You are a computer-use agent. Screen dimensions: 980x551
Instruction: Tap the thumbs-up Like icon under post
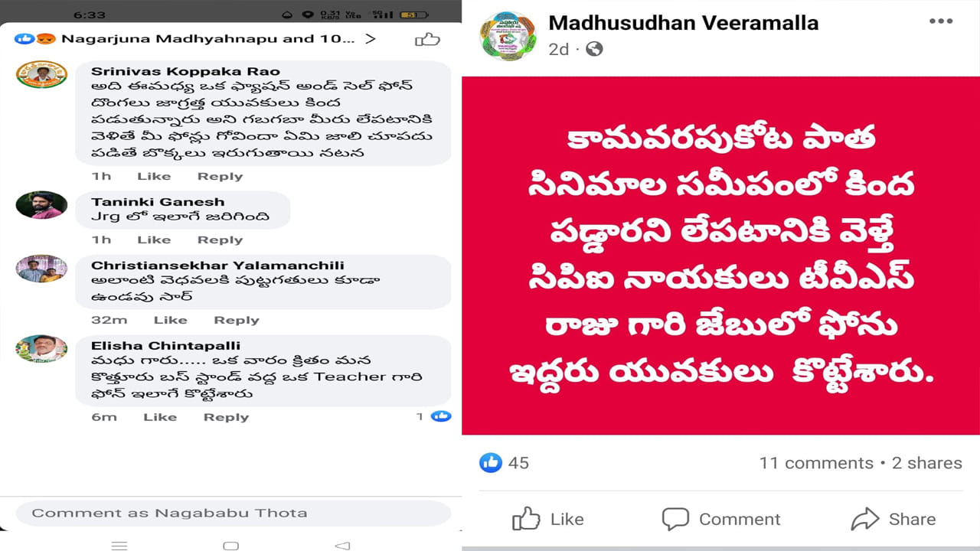[526, 519]
